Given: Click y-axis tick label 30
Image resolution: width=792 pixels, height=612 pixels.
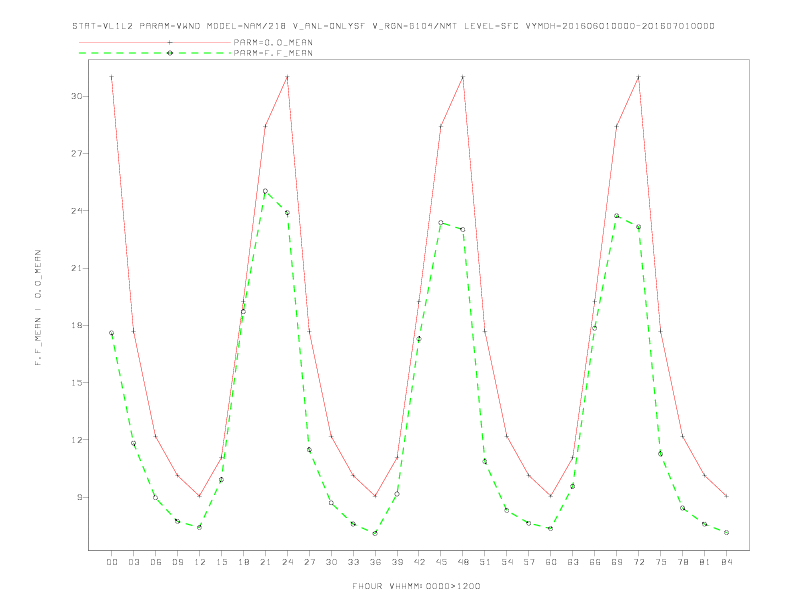Looking at the screenshot, I should [x=77, y=96].
